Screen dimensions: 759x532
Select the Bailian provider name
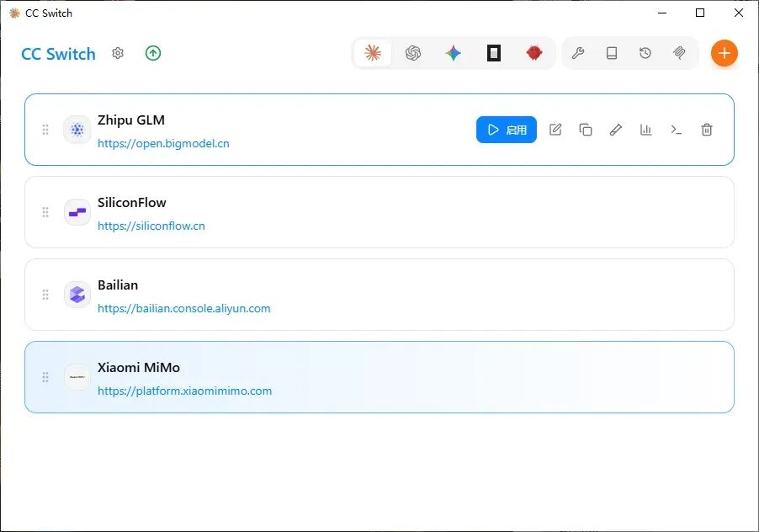(118, 285)
